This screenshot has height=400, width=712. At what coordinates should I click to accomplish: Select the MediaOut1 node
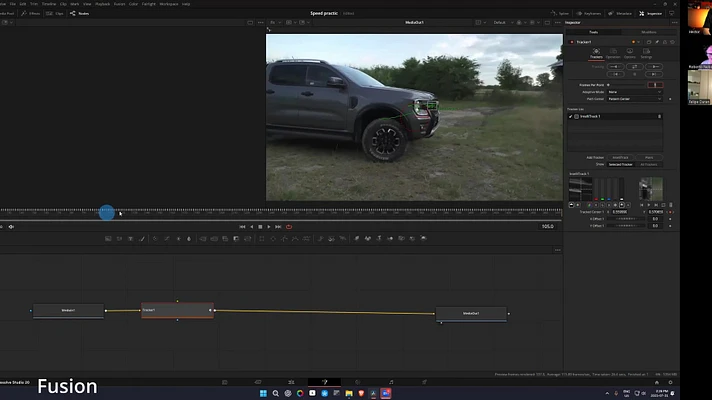[x=471, y=314]
